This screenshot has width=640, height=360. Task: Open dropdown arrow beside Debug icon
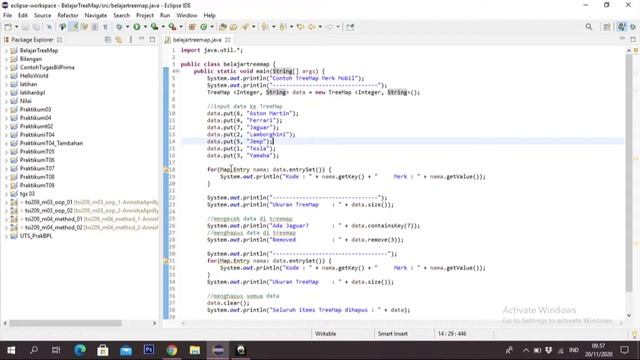pos(127,27)
